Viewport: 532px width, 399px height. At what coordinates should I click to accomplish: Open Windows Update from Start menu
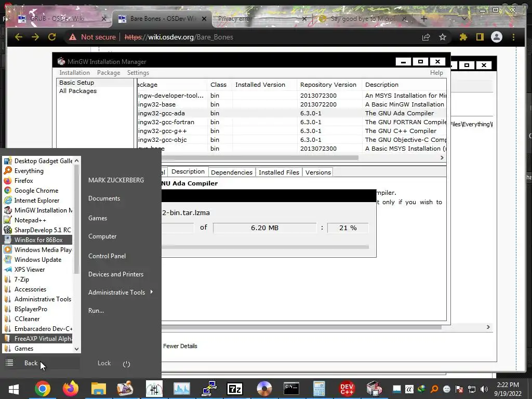[x=37, y=259]
